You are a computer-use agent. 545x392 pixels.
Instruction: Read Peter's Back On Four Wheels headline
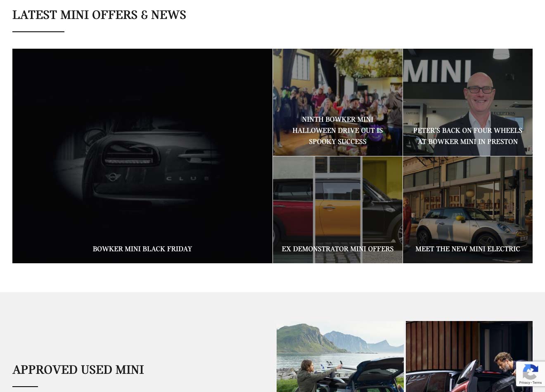click(x=467, y=136)
